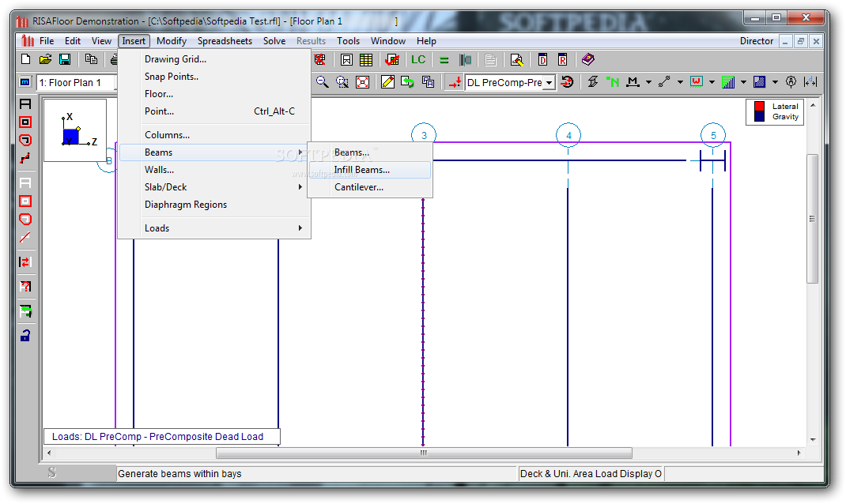Open the Tools menu
Screen dimensions: 846x504
pos(348,41)
